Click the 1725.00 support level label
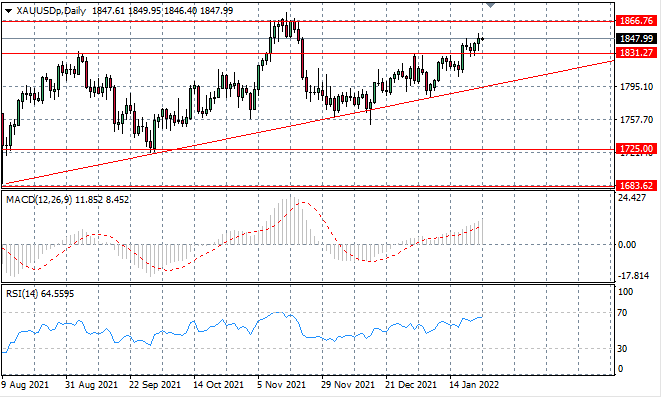 637,149
